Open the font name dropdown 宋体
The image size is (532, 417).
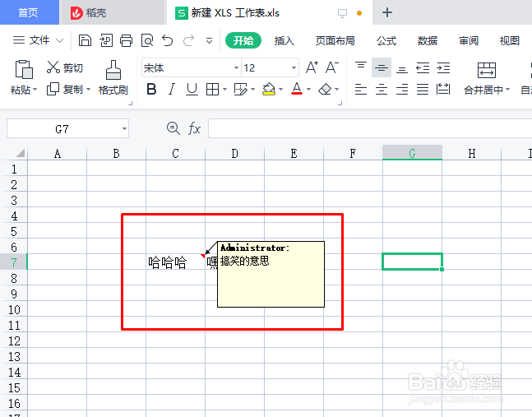click(237, 68)
